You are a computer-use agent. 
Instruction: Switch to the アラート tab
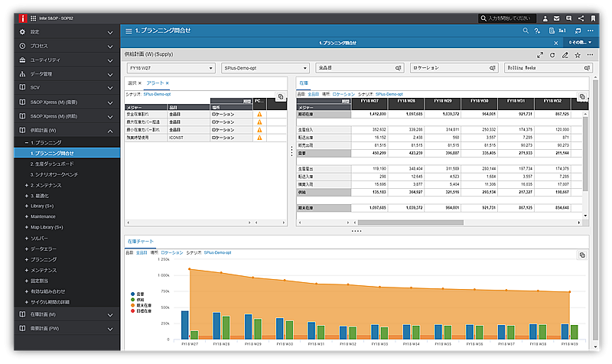(x=155, y=83)
